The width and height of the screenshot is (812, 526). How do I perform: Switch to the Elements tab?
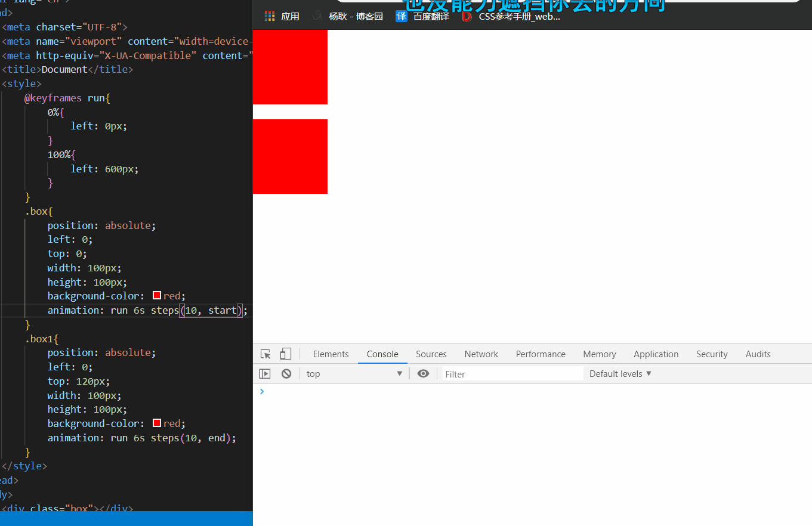tap(331, 354)
